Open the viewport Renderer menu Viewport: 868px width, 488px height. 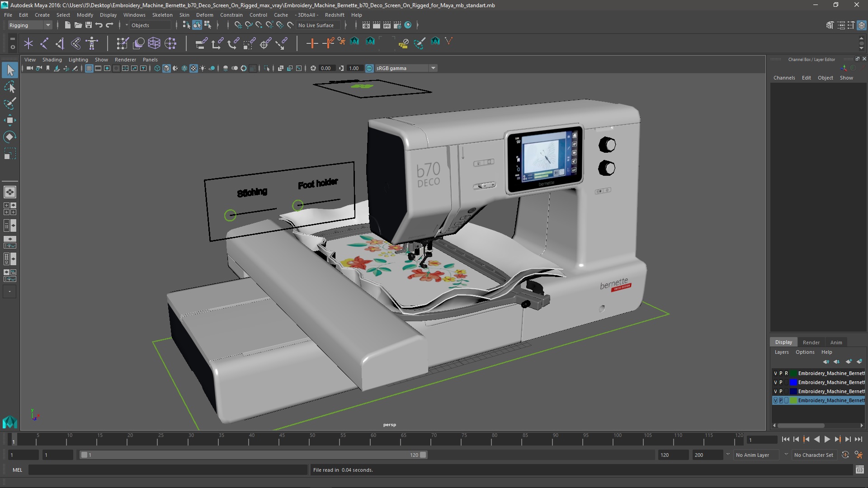click(x=125, y=60)
